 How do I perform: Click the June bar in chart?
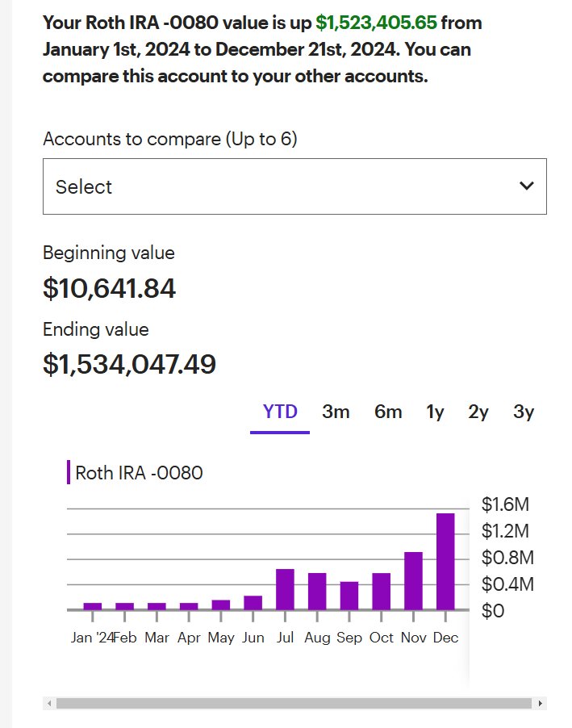coord(253,603)
